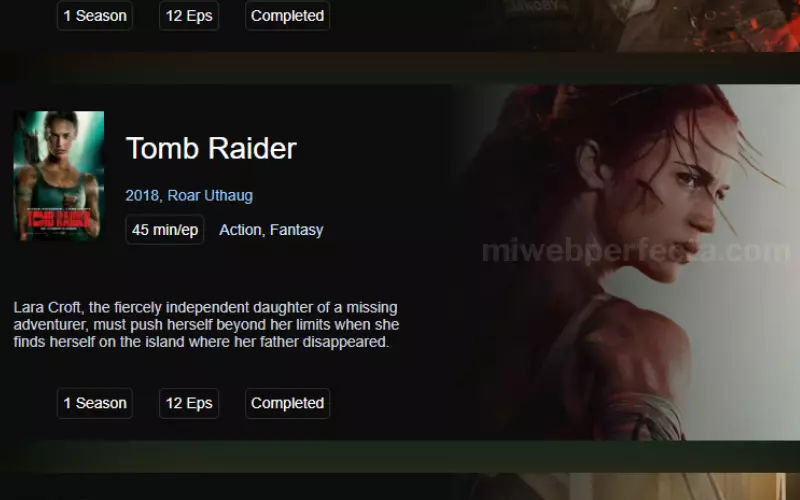
Task: Click the 1 Season badge of the card above Tomb Raider
Action: [x=95, y=15]
